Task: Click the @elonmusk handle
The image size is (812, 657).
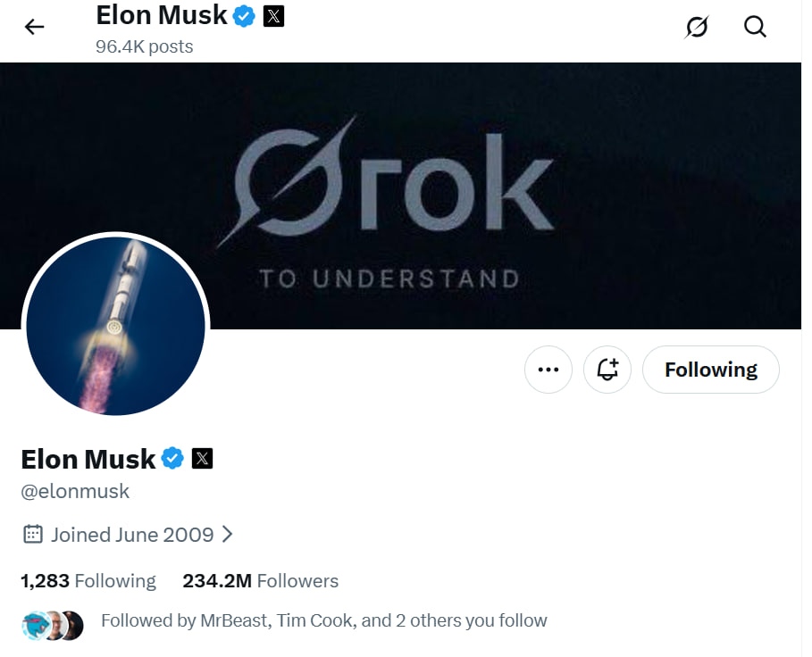Action: point(75,491)
